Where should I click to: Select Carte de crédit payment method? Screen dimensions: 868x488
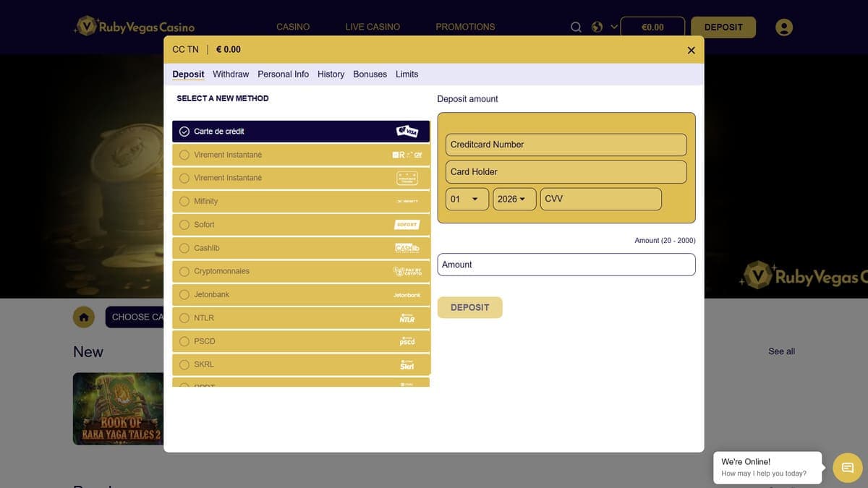pyautogui.click(x=301, y=132)
